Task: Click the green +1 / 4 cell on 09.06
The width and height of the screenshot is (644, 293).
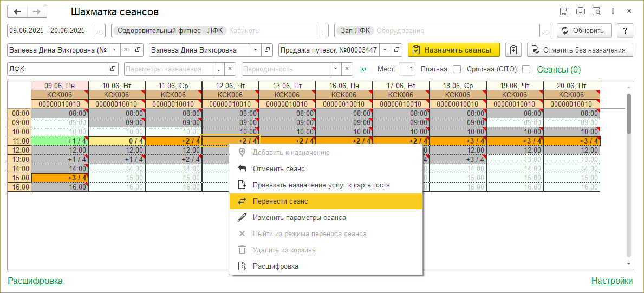Action: pos(60,141)
